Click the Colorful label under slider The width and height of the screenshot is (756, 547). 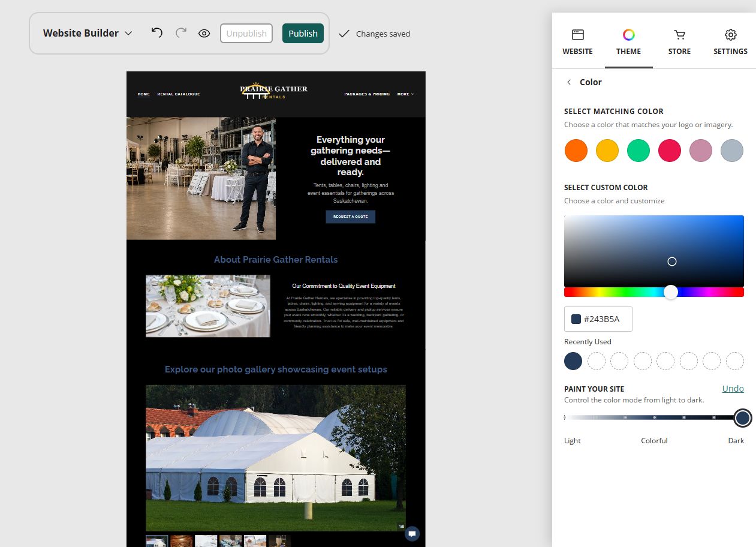click(x=654, y=441)
